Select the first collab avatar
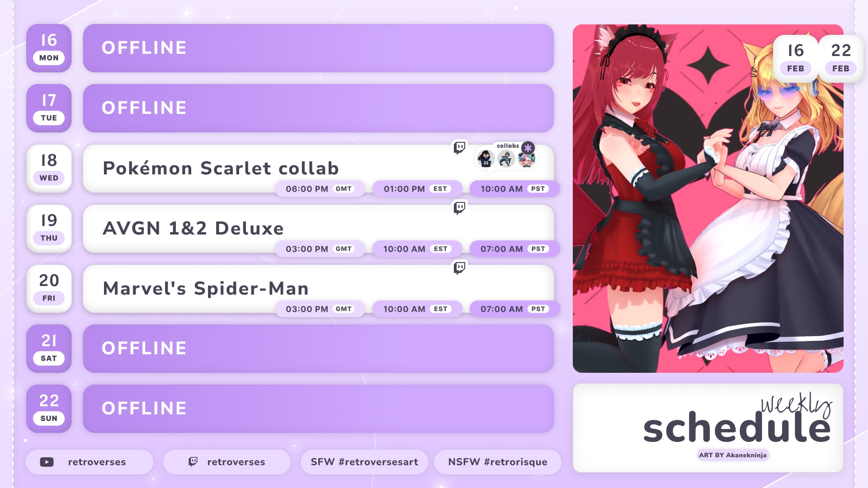 [486, 159]
